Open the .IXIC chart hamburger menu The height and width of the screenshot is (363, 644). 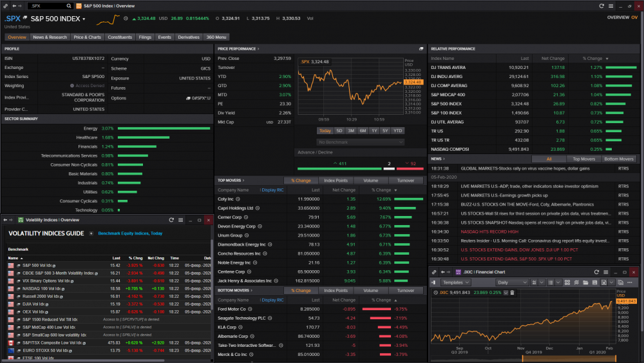click(x=605, y=272)
